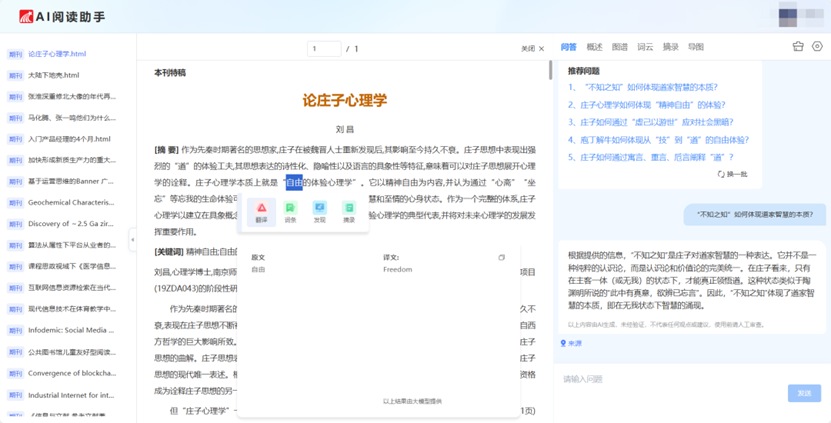Click the AI阅读助手 logo
831x423 pixels.
[x=62, y=16]
